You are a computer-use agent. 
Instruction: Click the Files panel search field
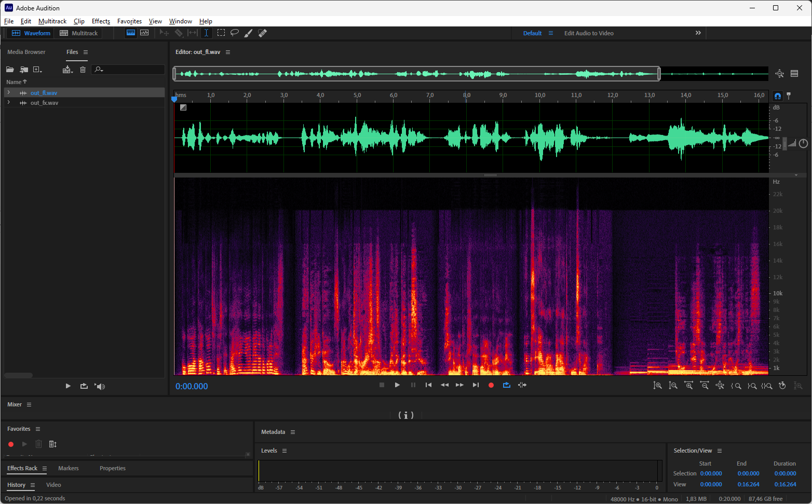[132, 70]
